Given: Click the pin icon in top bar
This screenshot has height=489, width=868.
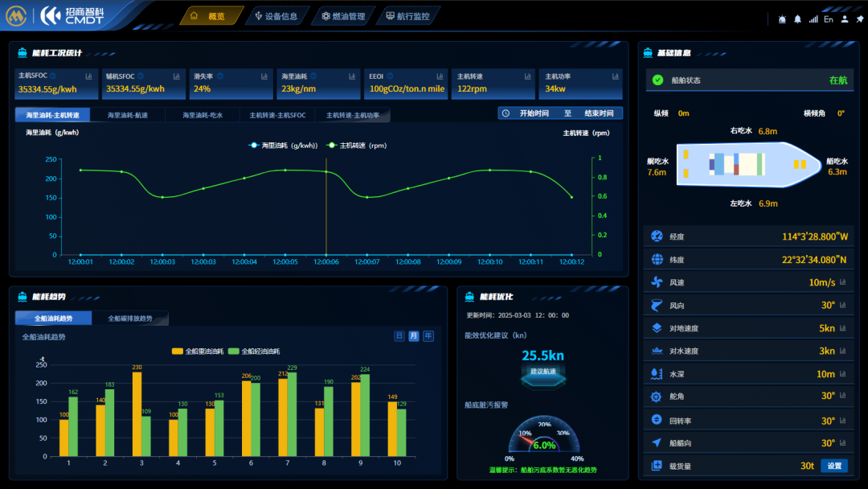Looking at the screenshot, I should click(860, 18).
